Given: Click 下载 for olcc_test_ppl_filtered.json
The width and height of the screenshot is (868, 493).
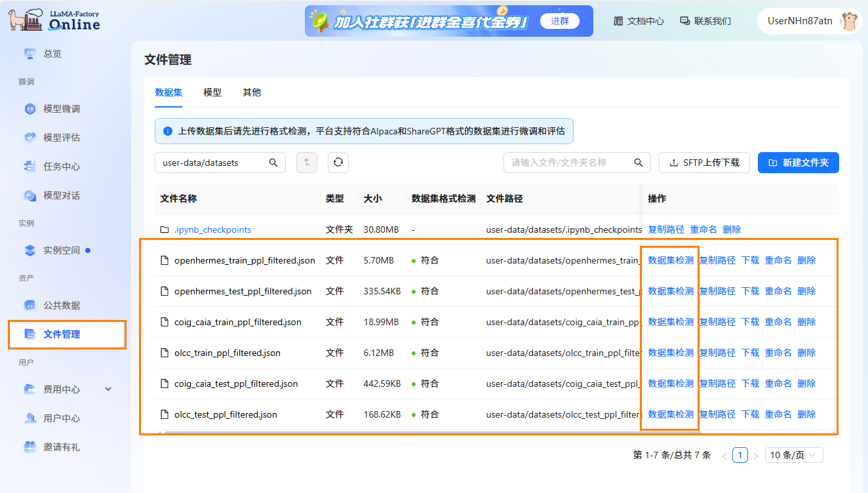Looking at the screenshot, I should (750, 414).
